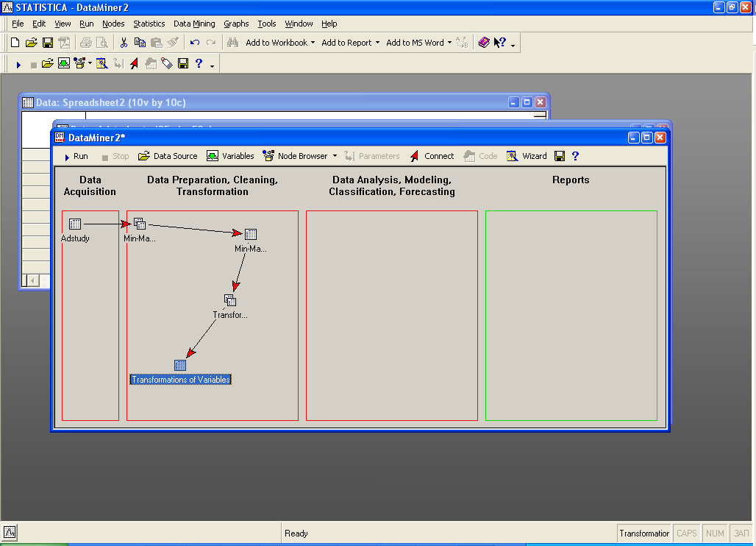Click the data source folder icon in second toolbar
This screenshot has height=546, width=756.
47,64
